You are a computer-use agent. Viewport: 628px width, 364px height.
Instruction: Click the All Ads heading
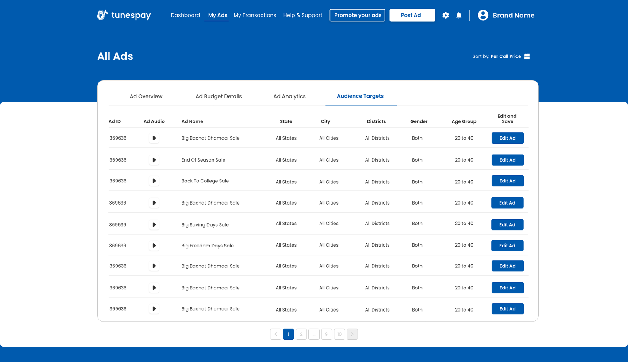[x=115, y=56]
